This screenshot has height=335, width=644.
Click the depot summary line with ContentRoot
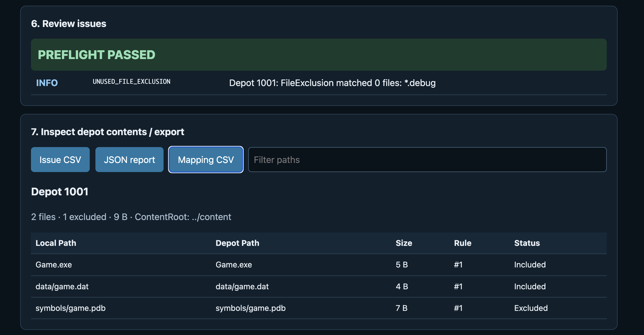131,217
